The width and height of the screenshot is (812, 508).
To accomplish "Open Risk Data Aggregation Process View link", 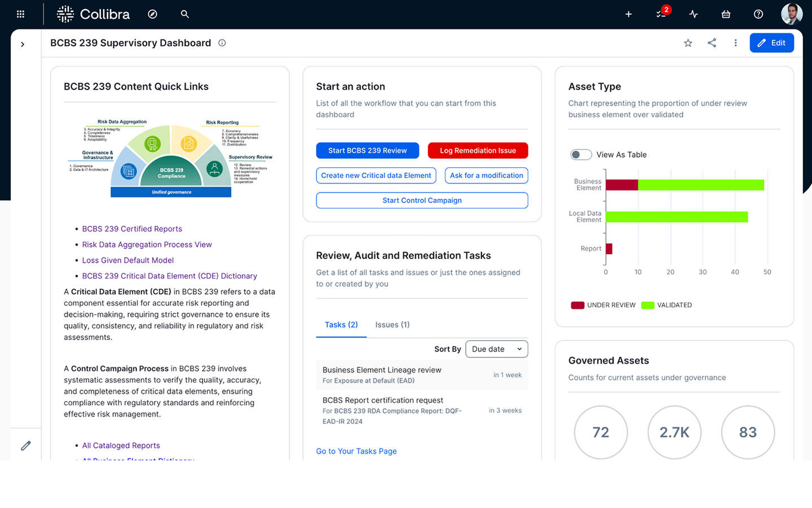I will (147, 244).
